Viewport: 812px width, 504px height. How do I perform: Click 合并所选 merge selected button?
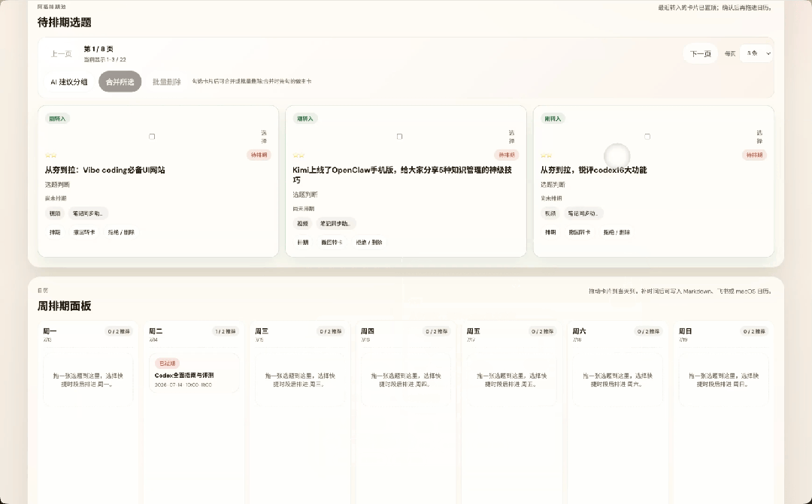click(x=120, y=82)
